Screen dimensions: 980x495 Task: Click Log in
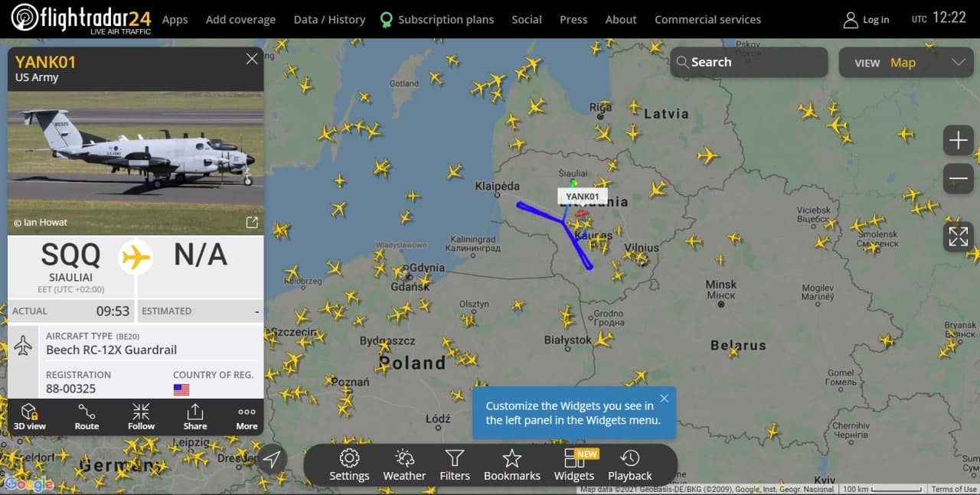(x=866, y=19)
